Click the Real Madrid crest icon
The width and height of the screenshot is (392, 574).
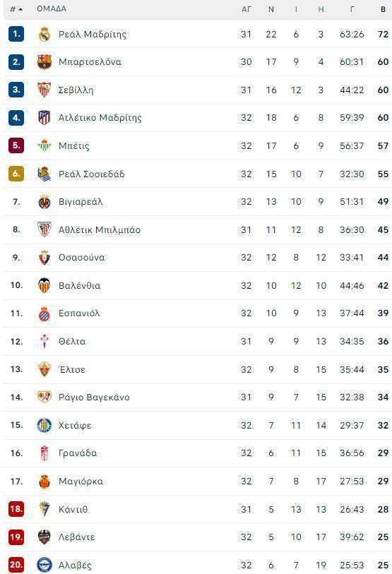coord(44,34)
